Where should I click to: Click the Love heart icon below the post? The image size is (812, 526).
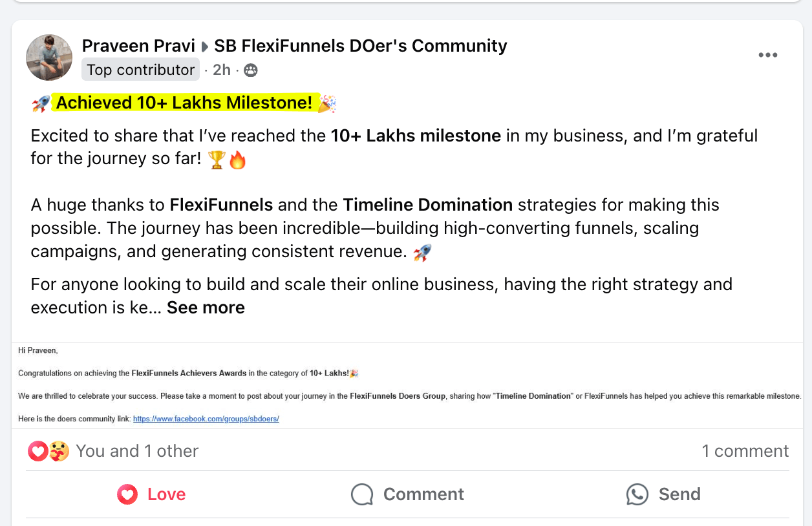[127, 494]
